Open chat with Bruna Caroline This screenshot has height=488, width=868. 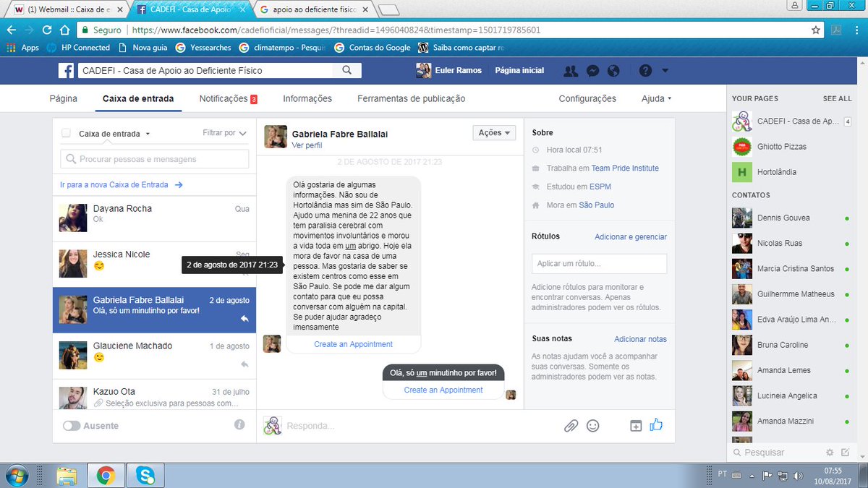[x=791, y=345]
